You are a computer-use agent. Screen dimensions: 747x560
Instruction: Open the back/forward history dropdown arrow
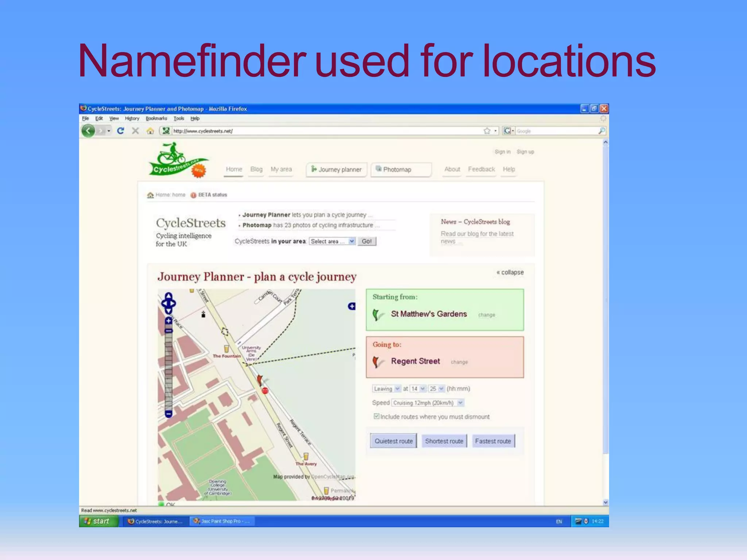click(109, 131)
